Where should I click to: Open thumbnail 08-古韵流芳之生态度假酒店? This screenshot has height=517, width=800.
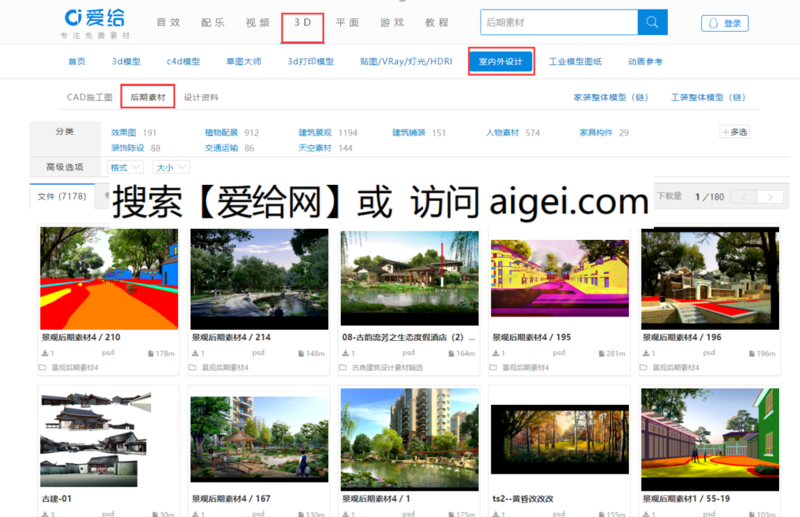(x=410, y=278)
